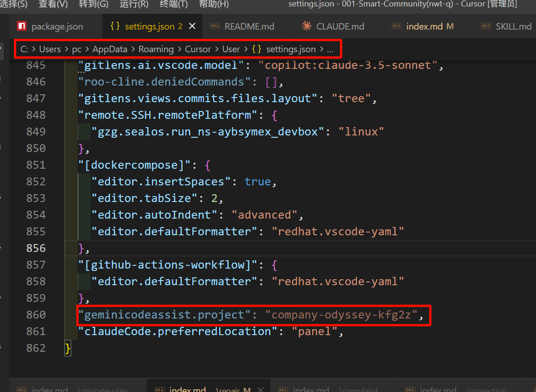Open the 终端(T) terminal menu
536x392 pixels.
coord(173,4)
